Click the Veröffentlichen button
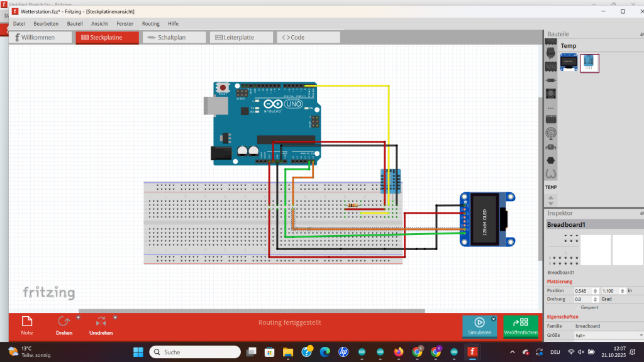The width and height of the screenshot is (644, 362). tap(521, 326)
